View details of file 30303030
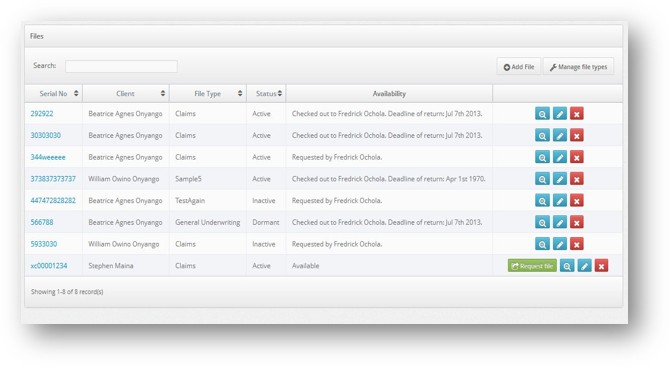The height and width of the screenshot is (366, 670). (x=542, y=135)
